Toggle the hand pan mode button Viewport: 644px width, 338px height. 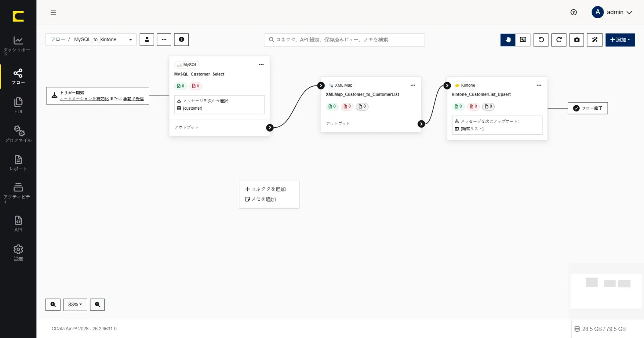pos(508,40)
